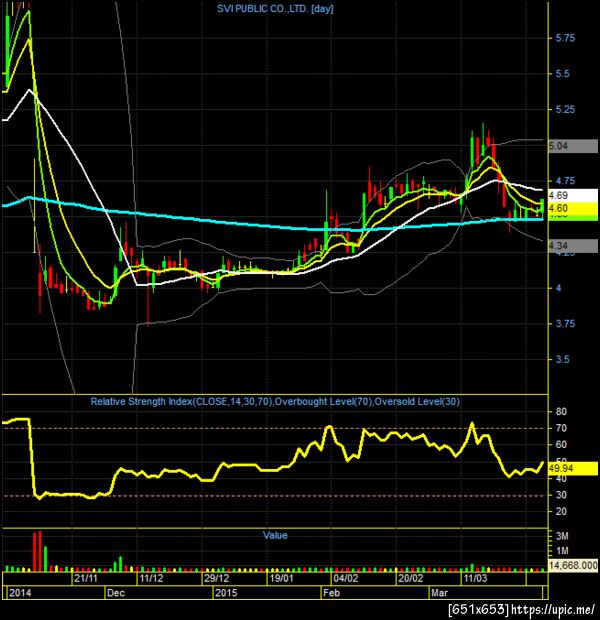Click the 11/12 date marker

(151, 578)
